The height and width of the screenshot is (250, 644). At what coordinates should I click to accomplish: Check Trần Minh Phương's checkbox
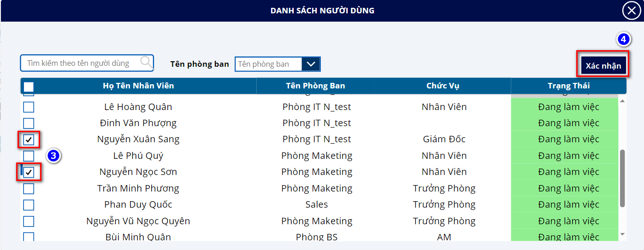tap(29, 189)
